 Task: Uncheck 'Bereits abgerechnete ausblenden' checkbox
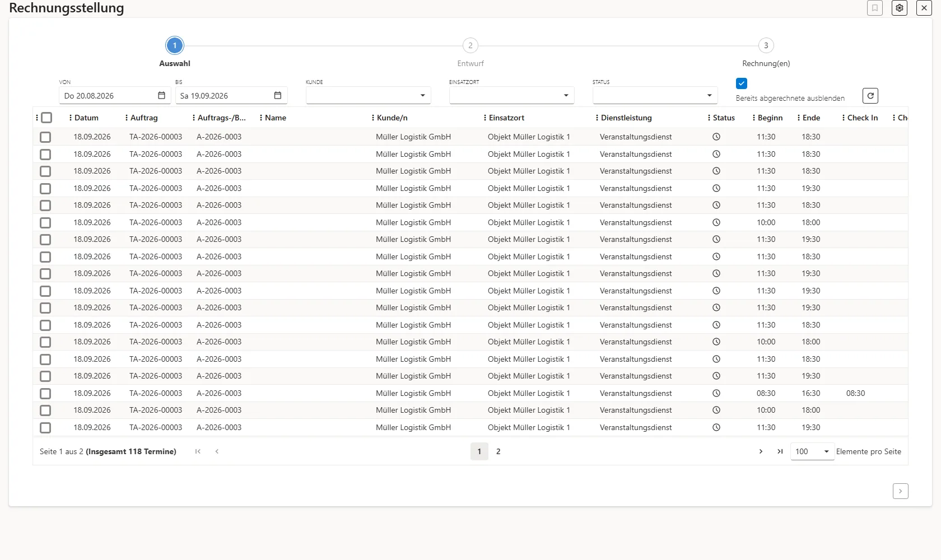coord(742,83)
